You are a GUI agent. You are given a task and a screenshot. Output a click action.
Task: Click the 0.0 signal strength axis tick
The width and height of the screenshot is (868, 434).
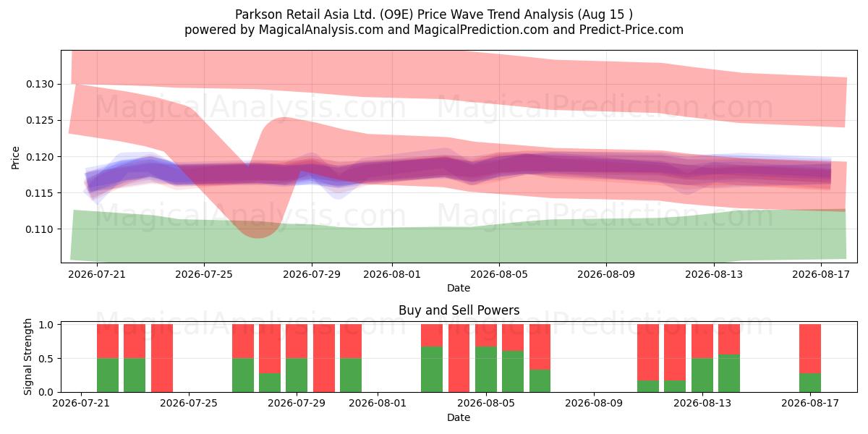point(47,392)
